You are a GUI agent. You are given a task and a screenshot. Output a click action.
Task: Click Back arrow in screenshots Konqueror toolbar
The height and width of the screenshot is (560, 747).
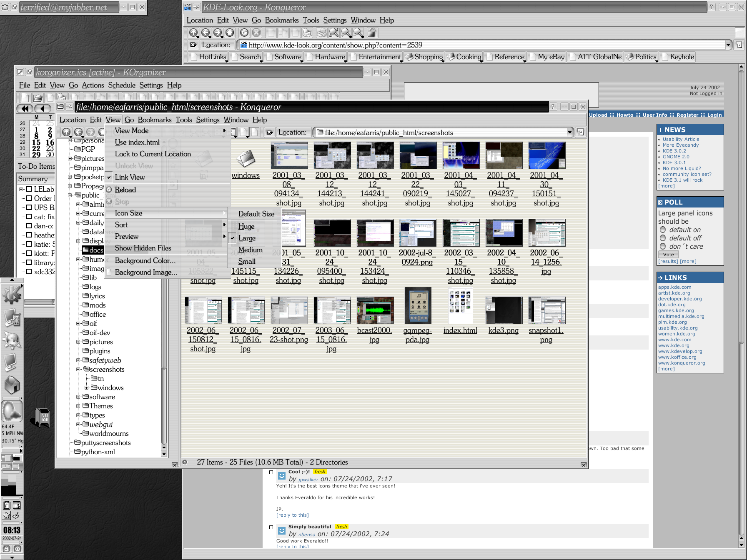(78, 132)
